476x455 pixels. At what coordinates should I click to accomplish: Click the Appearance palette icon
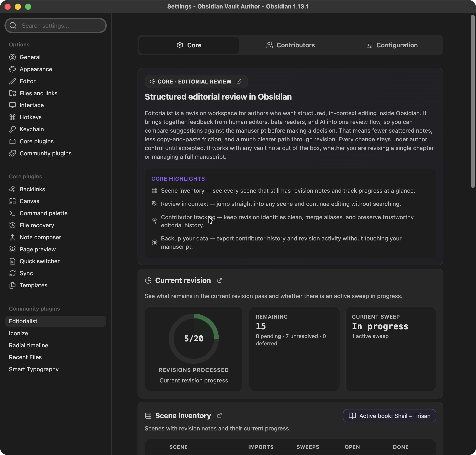point(12,69)
